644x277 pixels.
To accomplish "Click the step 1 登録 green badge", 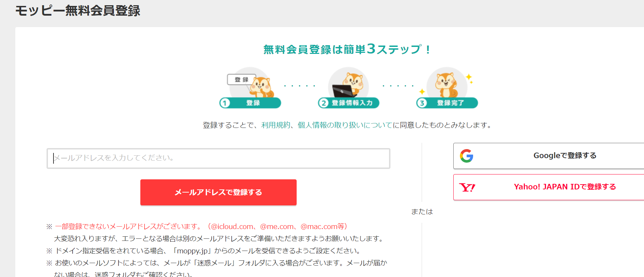I will 250,103.
